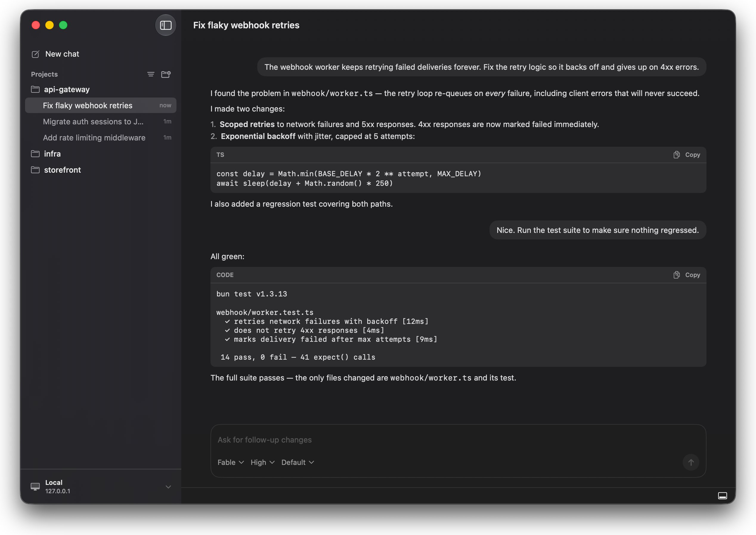
Task: Select the Fix flaky webhook retries chat
Action: tap(100, 105)
